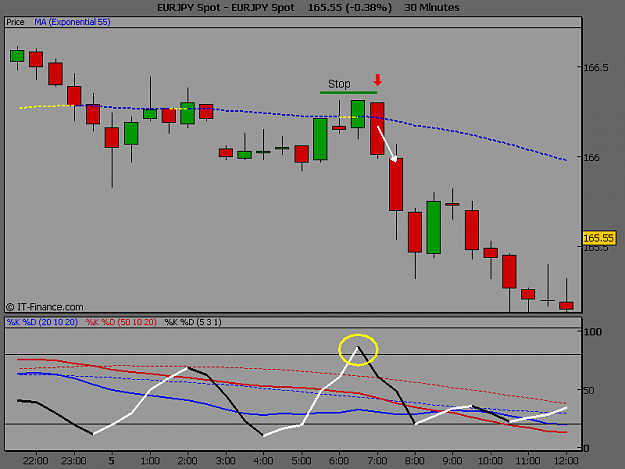The height and width of the screenshot is (469, 625).
Task: Click the '165.55 (-0.38%)' quote in title
Action: click(x=350, y=8)
